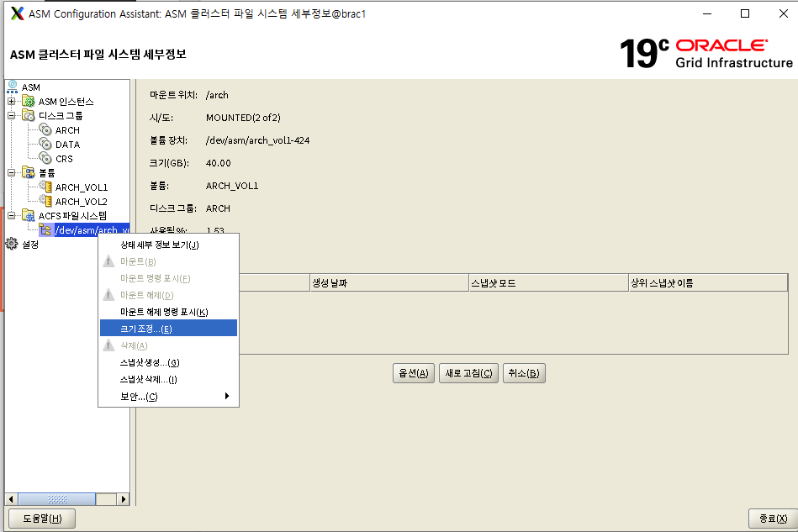This screenshot has height=532, width=798.
Task: Choose 상태 세부 정보 보기(J) from context menu
Action: (168, 245)
